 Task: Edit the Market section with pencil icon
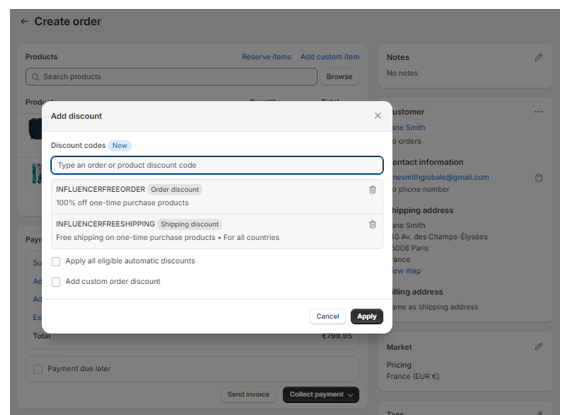pyautogui.click(x=539, y=347)
